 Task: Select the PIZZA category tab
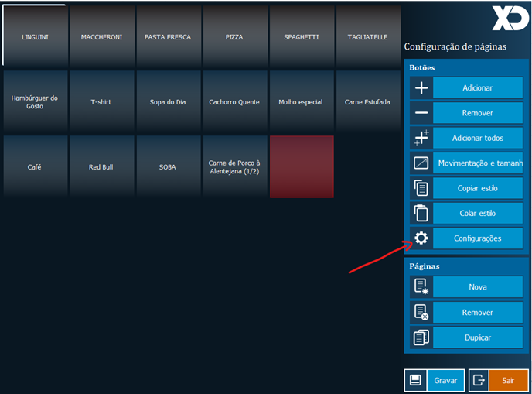(x=235, y=37)
